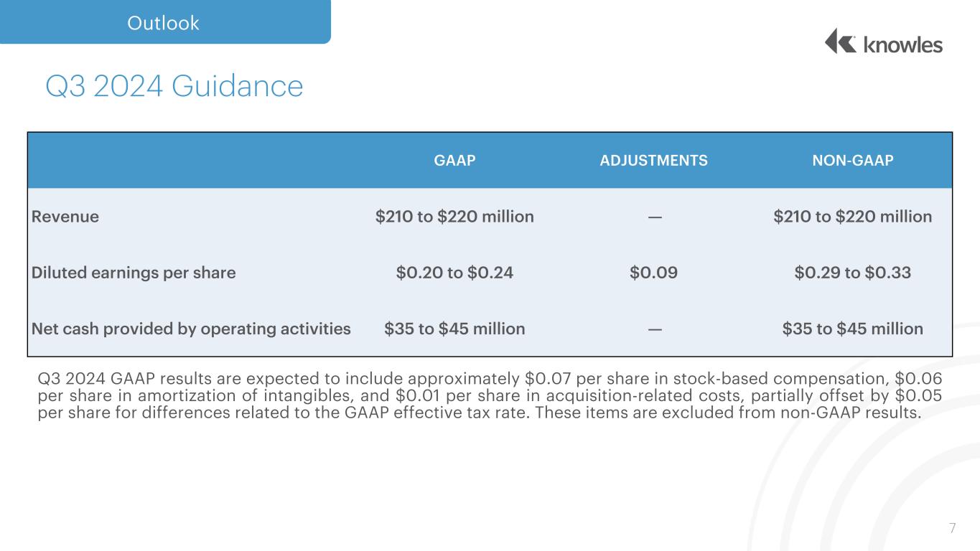The height and width of the screenshot is (551, 980).
Task: Select the $0.29 to $0.33 EPS value
Action: [x=852, y=273]
